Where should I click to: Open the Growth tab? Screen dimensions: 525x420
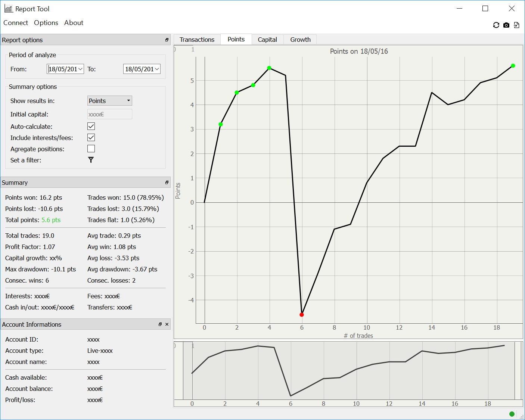[300, 40]
